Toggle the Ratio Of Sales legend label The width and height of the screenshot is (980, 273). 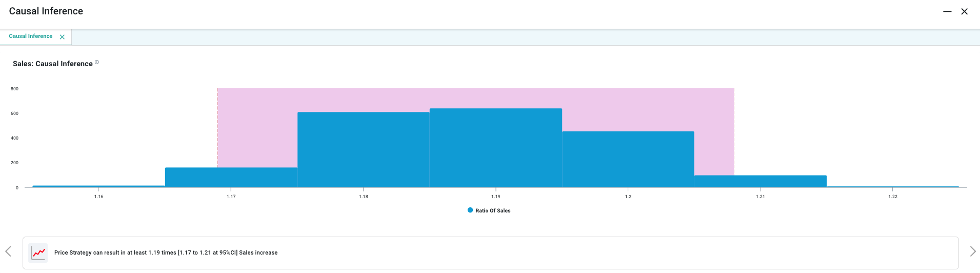(493, 211)
